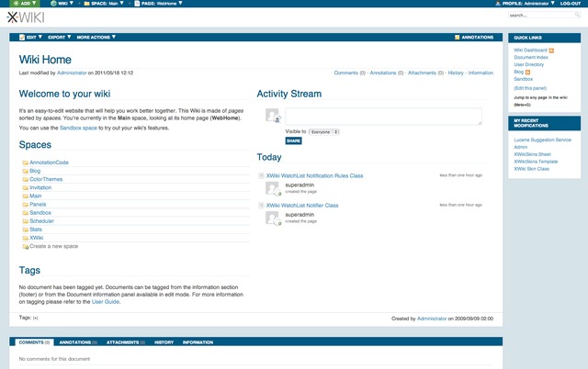
Task: Open the User Guide link
Action: pyautogui.click(x=105, y=301)
